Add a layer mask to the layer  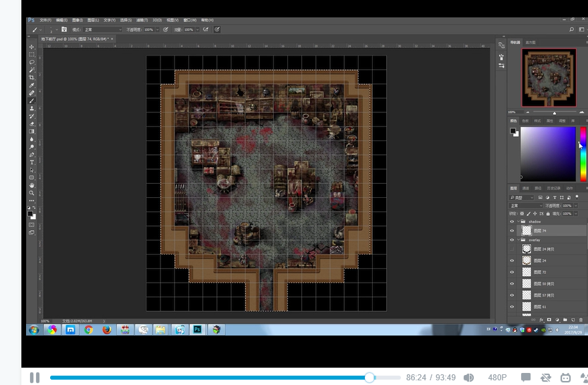click(549, 319)
